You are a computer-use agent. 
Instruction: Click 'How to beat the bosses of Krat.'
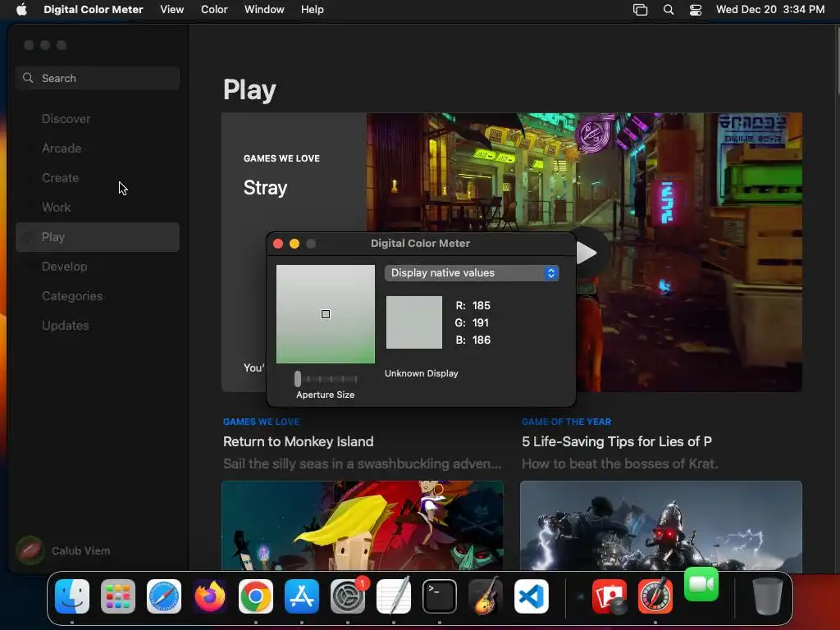620,463
